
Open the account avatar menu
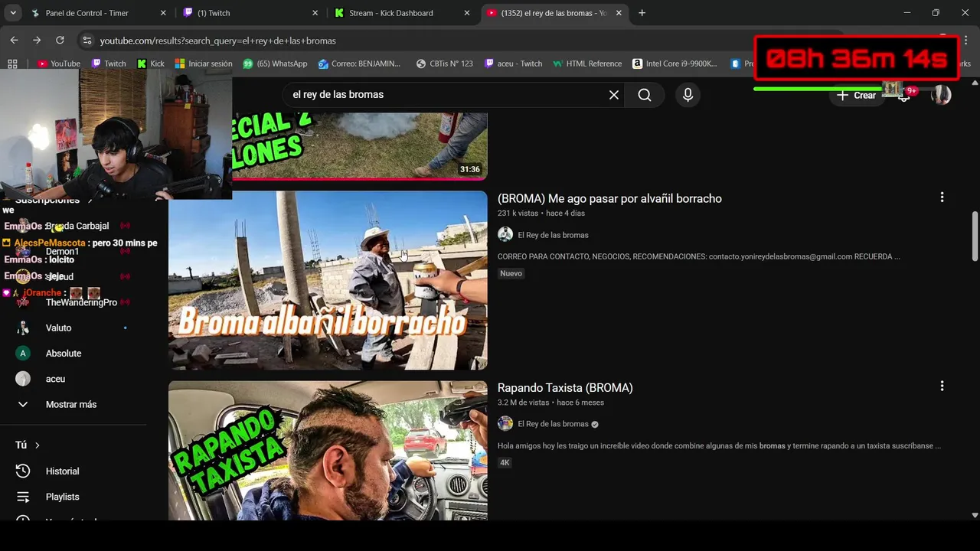coord(941,95)
